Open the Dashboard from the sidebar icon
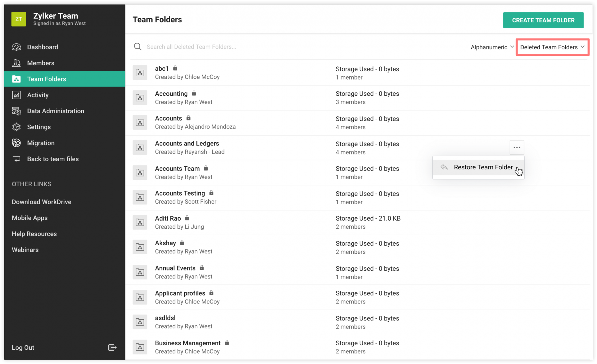 point(16,47)
